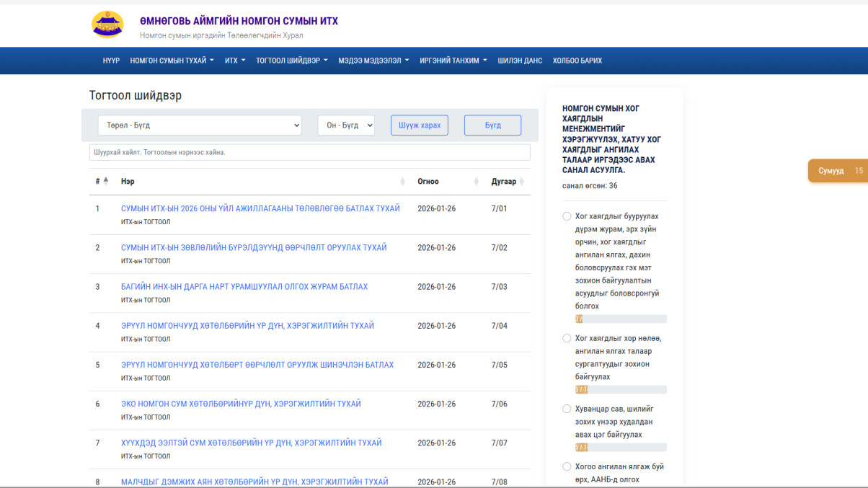The width and height of the screenshot is (868, 488).
Task: Open ТОГТООЛ ШИЙДВЭР navigation menu
Action: [x=291, y=61]
